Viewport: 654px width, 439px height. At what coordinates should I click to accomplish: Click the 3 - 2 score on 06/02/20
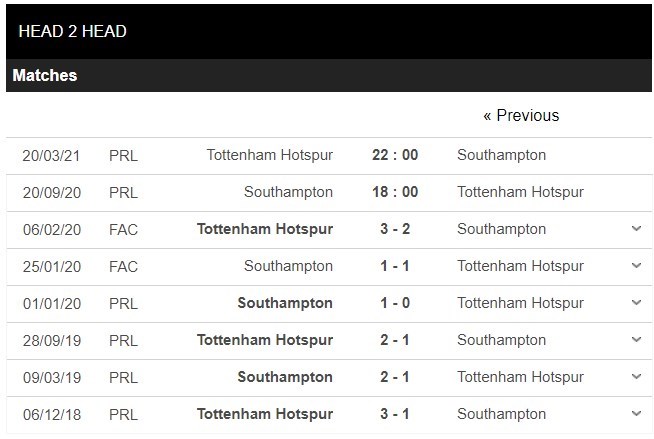[x=394, y=229]
